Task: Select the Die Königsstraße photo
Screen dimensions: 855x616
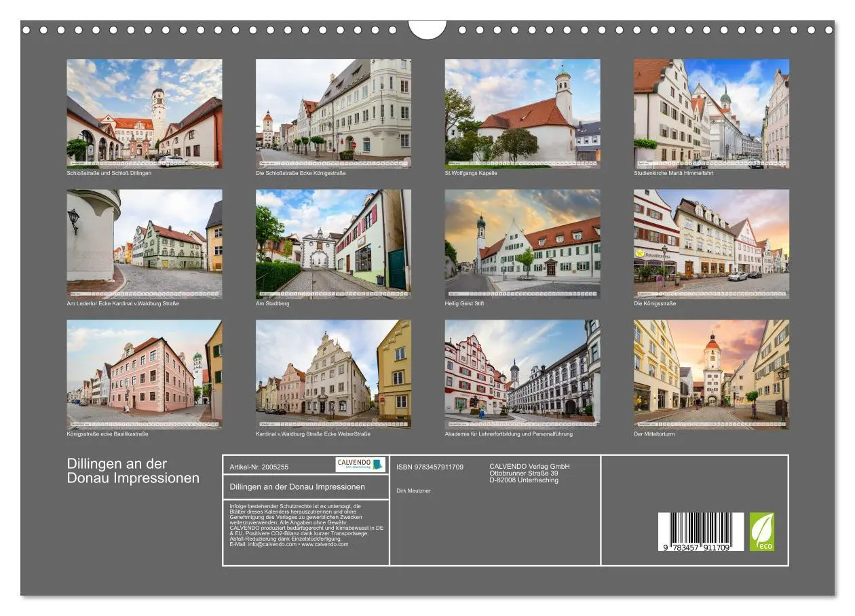Action: (712, 244)
